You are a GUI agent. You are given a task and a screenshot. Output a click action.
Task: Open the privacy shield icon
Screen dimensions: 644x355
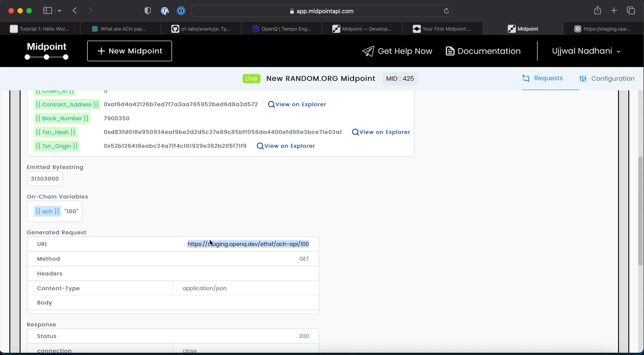click(x=148, y=11)
